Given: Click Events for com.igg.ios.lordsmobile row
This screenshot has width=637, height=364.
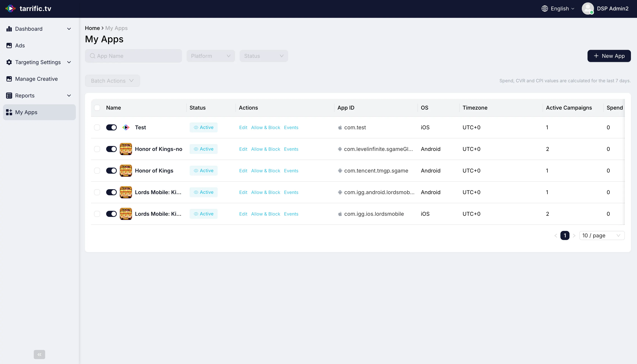Looking at the screenshot, I should pos(291,214).
